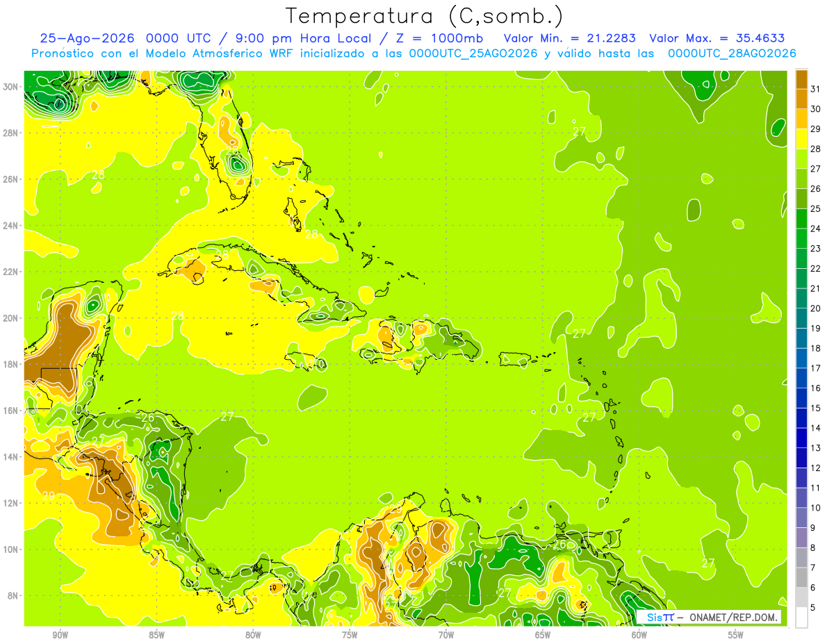This screenshot has height=644, width=834.
Task: Click the "75W" longitude axis label
Action: [350, 635]
